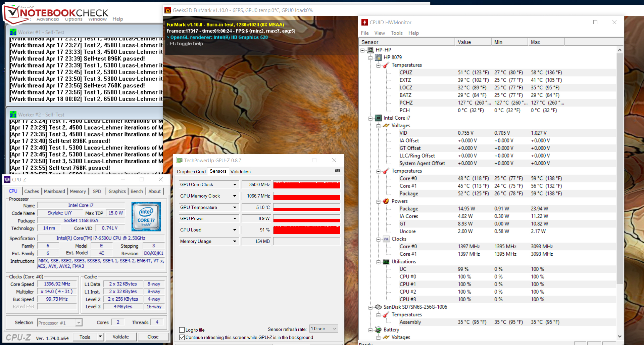Click the HP-HP computer icon in HWMonitor
644x345 pixels.
[370, 50]
